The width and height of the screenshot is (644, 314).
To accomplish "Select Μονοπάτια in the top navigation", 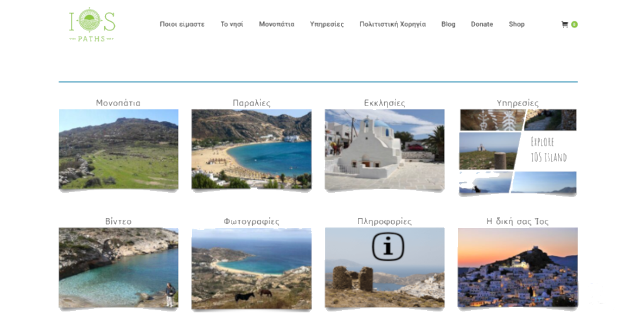I will point(277,24).
